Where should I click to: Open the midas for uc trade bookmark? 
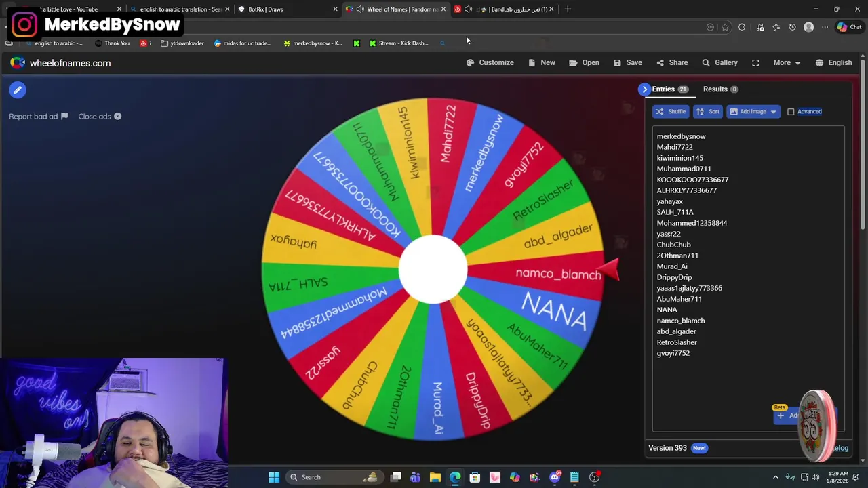point(242,43)
